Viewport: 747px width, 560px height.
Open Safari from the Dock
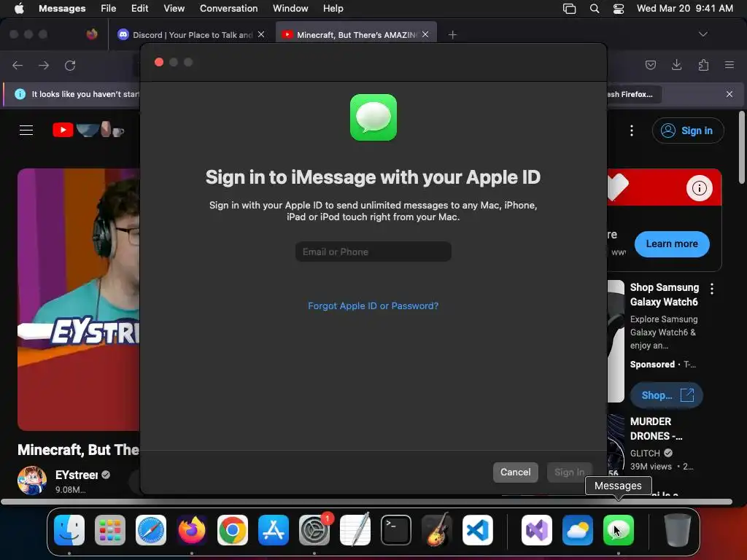tap(151, 530)
